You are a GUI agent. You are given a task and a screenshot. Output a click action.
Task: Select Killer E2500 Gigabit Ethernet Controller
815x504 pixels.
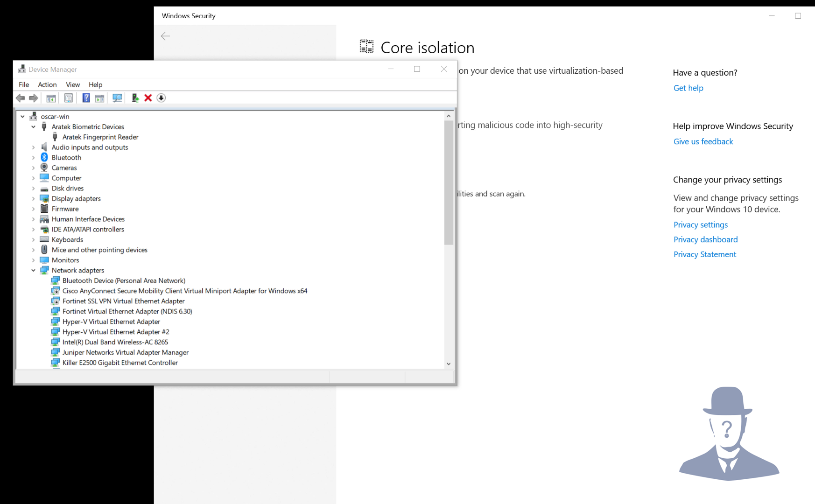(120, 363)
